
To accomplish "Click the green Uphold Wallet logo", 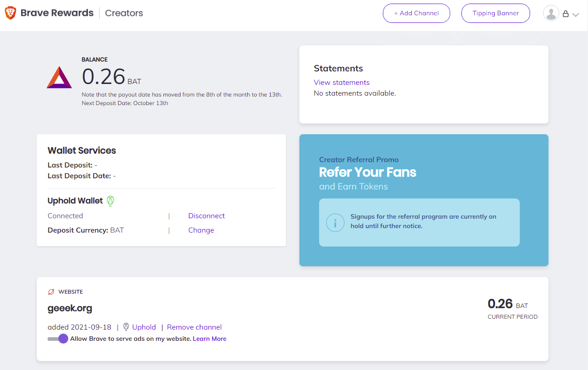I will 110,201.
